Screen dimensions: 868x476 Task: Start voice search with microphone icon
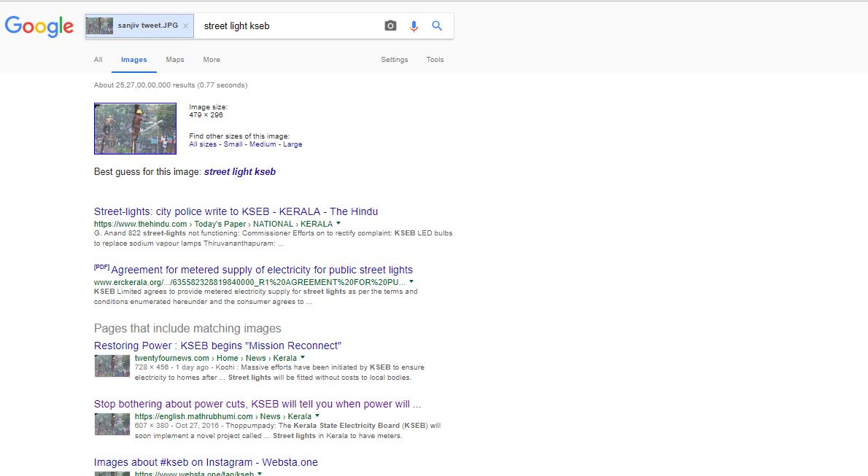point(414,26)
